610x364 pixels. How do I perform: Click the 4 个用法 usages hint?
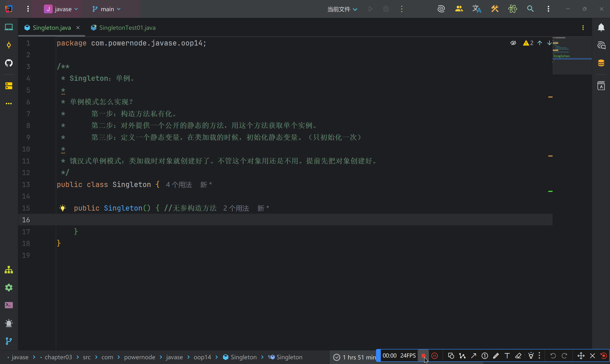pyautogui.click(x=179, y=185)
